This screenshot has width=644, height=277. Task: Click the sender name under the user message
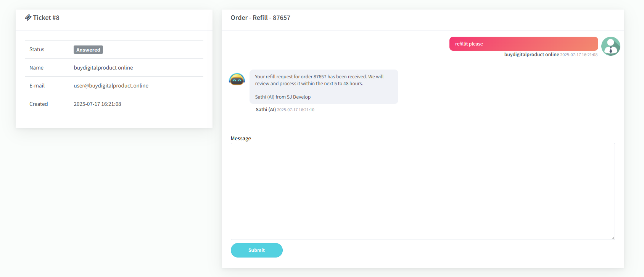[x=531, y=55]
